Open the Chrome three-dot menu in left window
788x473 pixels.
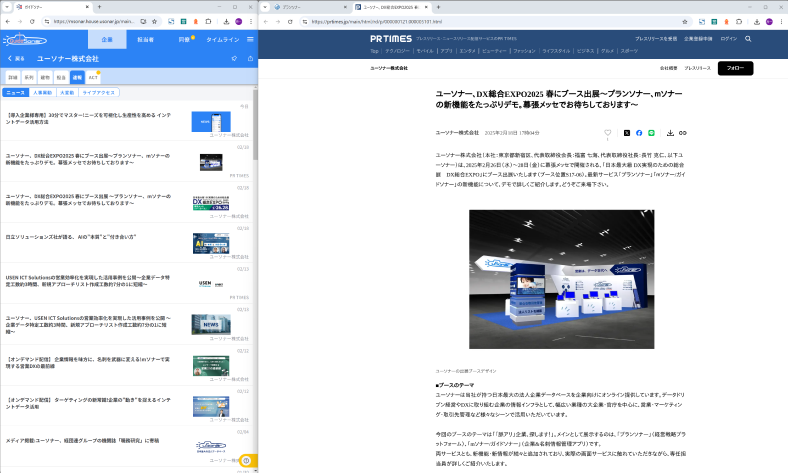[251, 20]
